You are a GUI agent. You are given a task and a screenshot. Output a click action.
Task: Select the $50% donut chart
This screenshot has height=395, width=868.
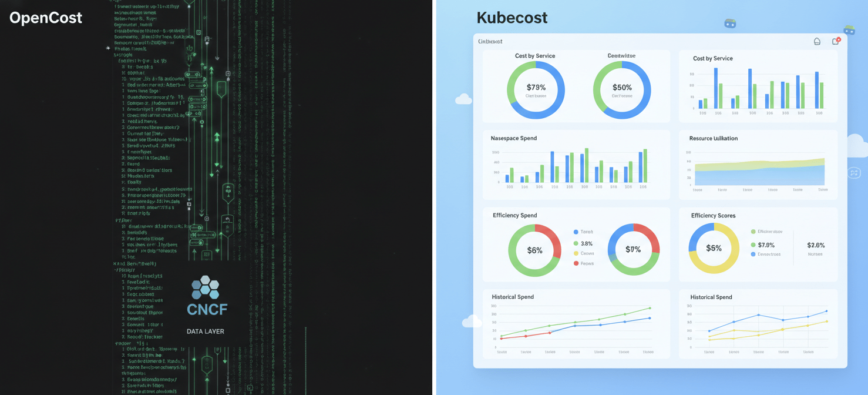622,91
